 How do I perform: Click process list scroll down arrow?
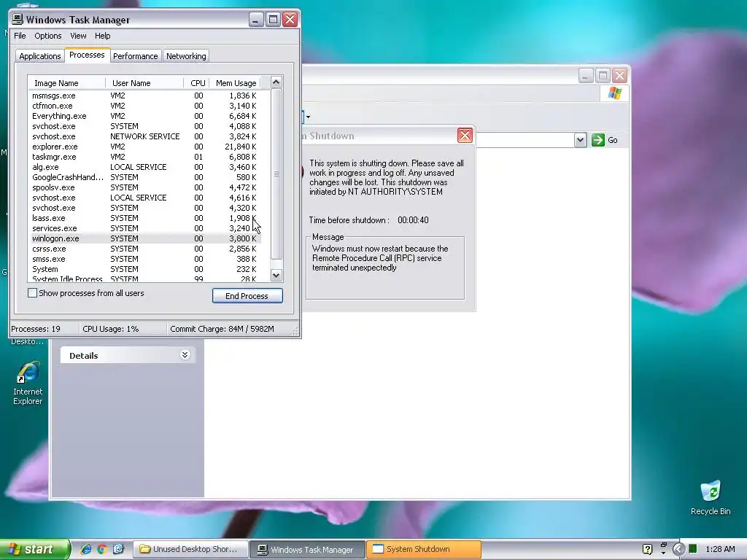(276, 275)
